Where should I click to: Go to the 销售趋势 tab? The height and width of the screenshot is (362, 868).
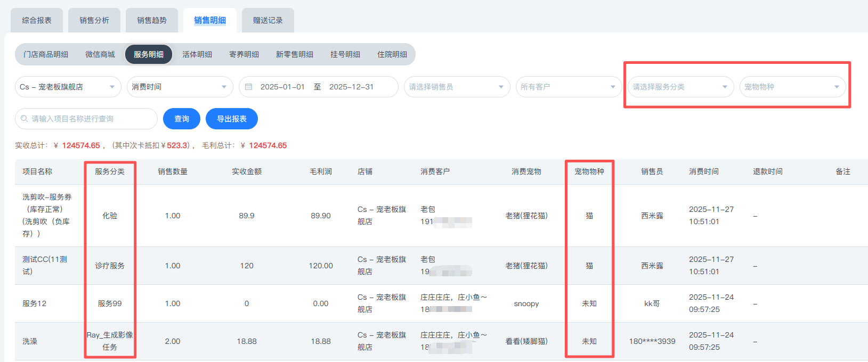click(x=152, y=20)
